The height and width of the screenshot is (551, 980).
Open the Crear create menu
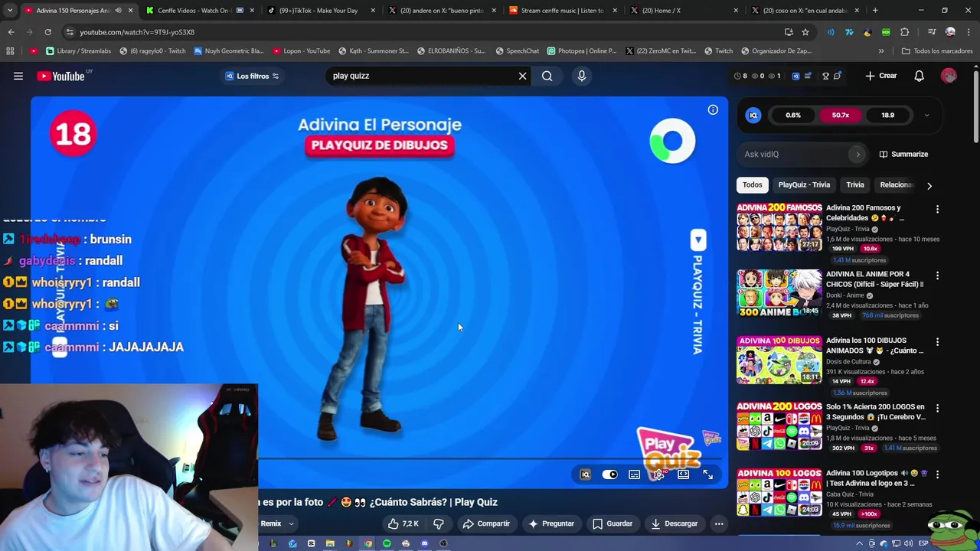coord(881,76)
